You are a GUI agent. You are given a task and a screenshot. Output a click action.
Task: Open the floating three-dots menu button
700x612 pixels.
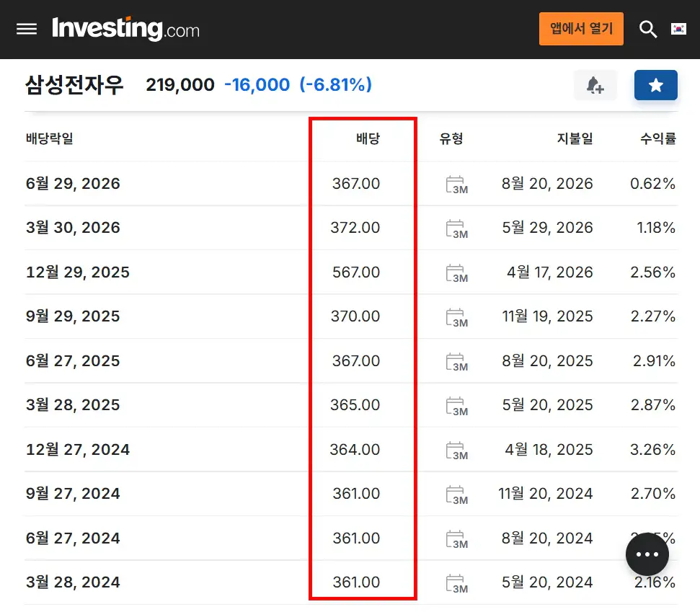pos(647,554)
